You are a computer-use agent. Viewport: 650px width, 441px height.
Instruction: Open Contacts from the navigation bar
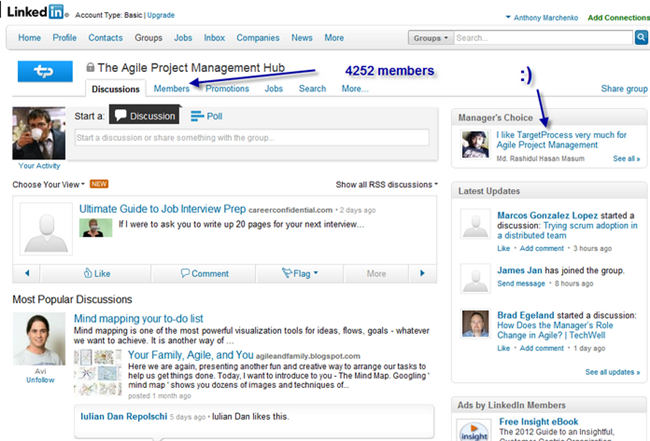pyautogui.click(x=105, y=38)
